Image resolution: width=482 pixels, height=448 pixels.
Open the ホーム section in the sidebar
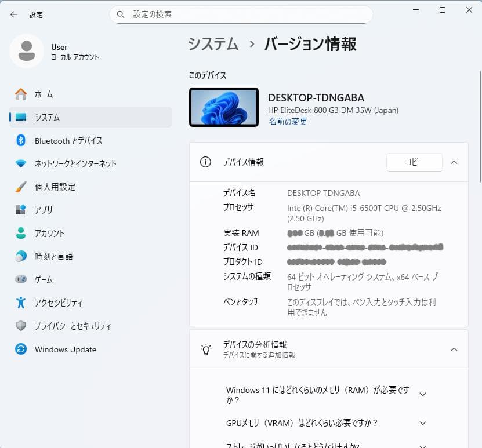pos(46,94)
